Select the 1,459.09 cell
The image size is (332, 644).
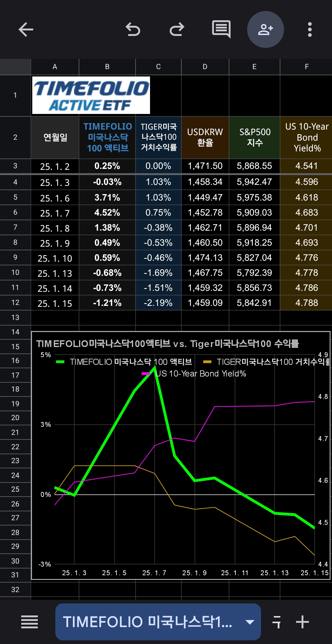[205, 303]
